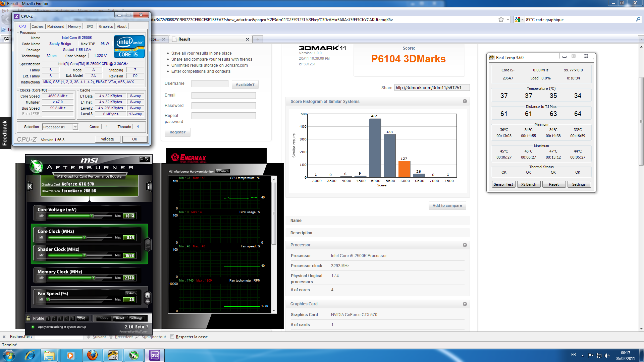Bookmark page with the star icon

pyautogui.click(x=501, y=20)
